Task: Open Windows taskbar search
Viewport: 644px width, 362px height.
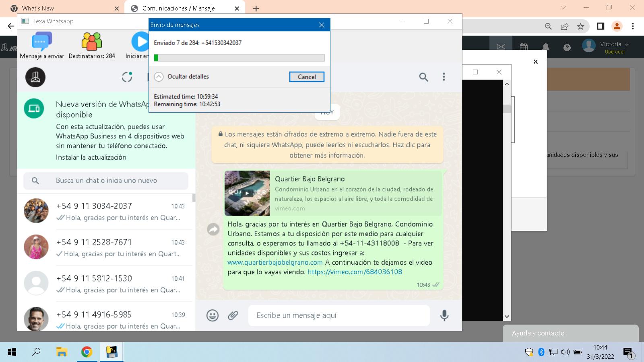Action: click(x=36, y=352)
